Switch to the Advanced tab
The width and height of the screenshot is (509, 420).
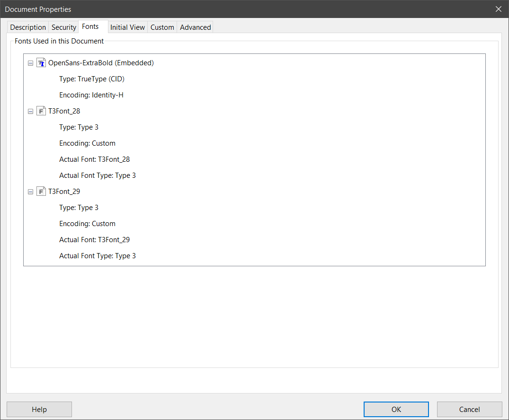[196, 27]
